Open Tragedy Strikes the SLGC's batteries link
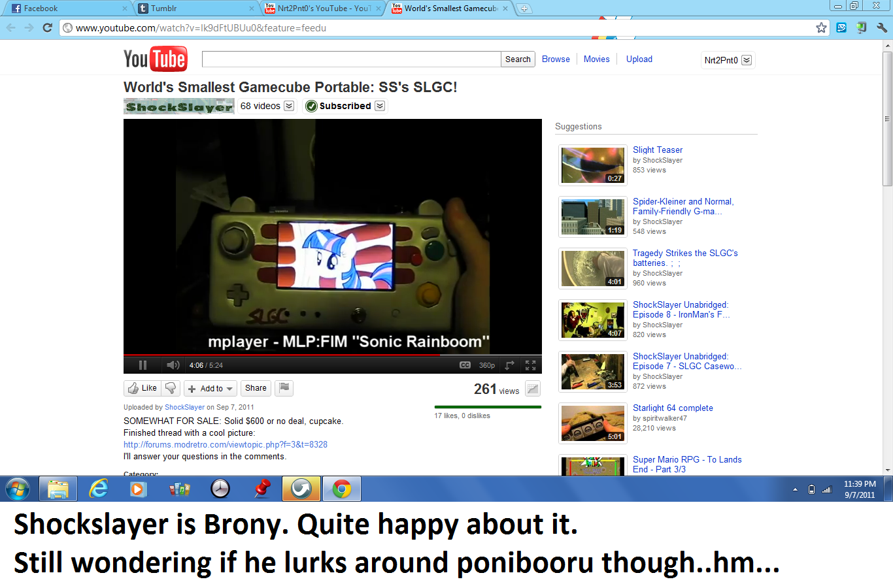Screen dimensions: 893x588 point(685,258)
